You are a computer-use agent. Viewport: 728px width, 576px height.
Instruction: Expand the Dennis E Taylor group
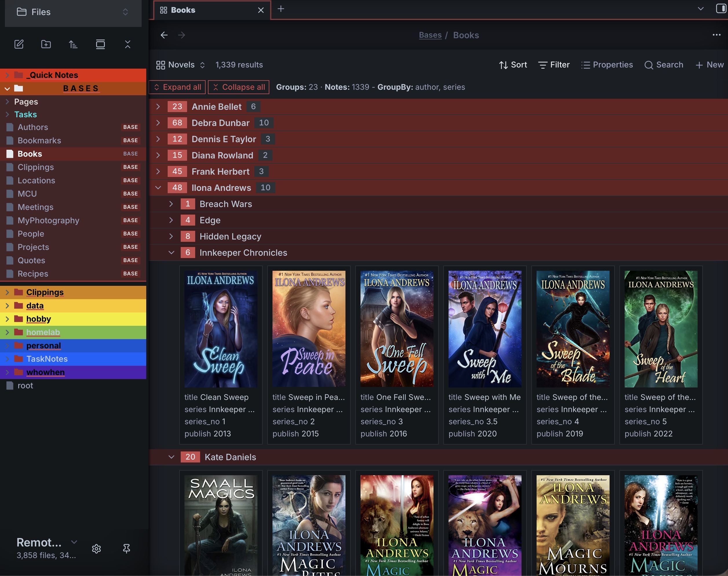(x=158, y=139)
